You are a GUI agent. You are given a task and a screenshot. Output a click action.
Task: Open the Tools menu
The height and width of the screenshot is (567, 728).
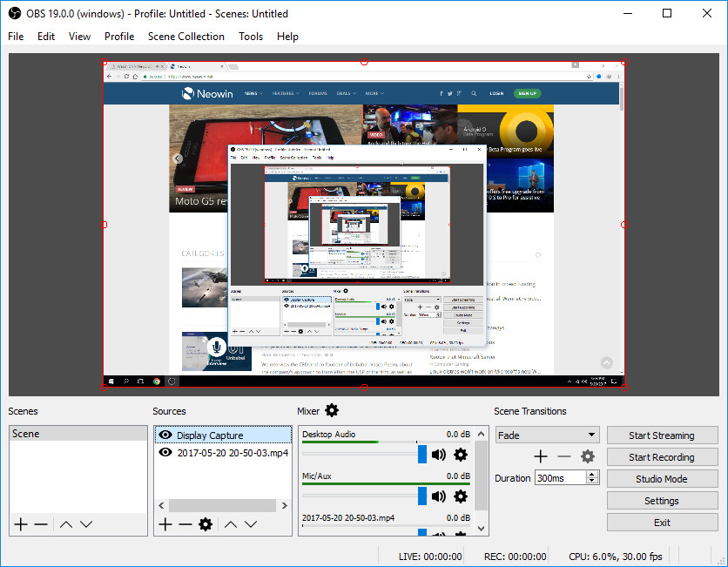(251, 37)
